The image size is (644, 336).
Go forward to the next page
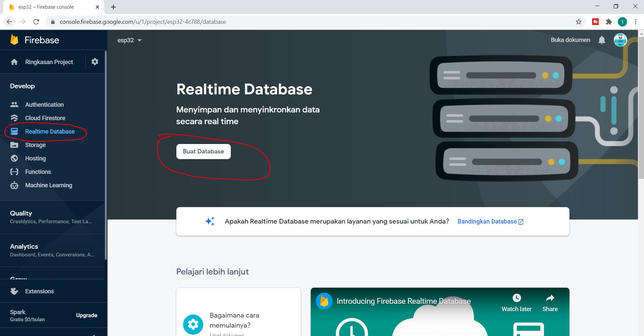tap(23, 22)
